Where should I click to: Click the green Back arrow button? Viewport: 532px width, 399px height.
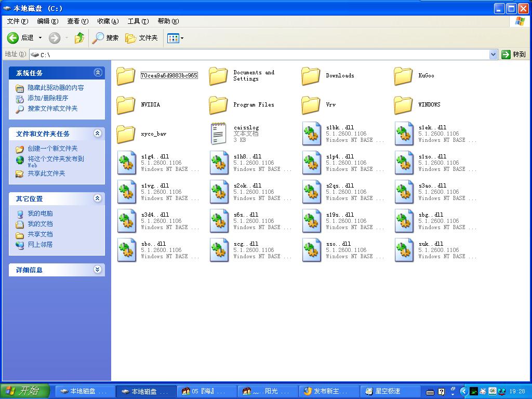tap(14, 38)
